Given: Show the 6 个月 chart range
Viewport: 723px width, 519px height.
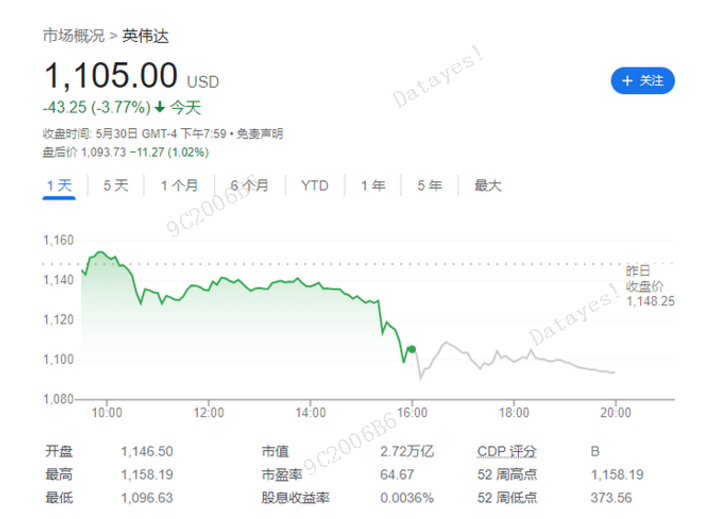Looking at the screenshot, I should [249, 185].
